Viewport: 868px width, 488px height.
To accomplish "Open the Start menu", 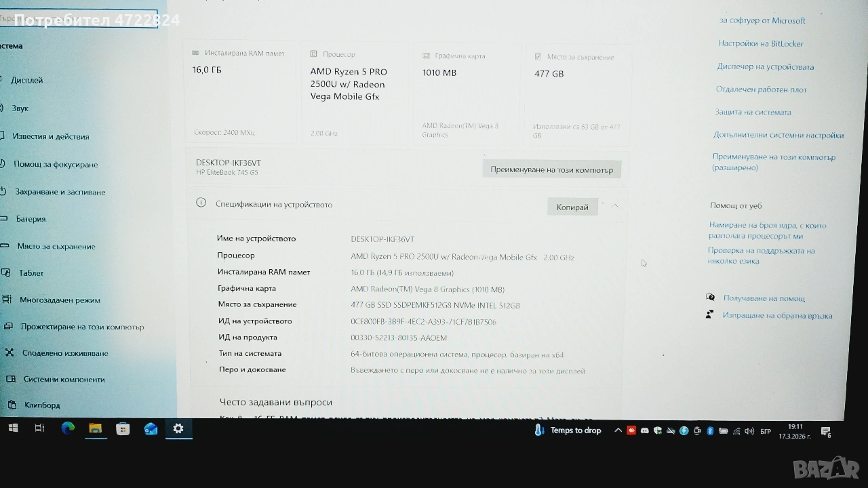I will 13,428.
